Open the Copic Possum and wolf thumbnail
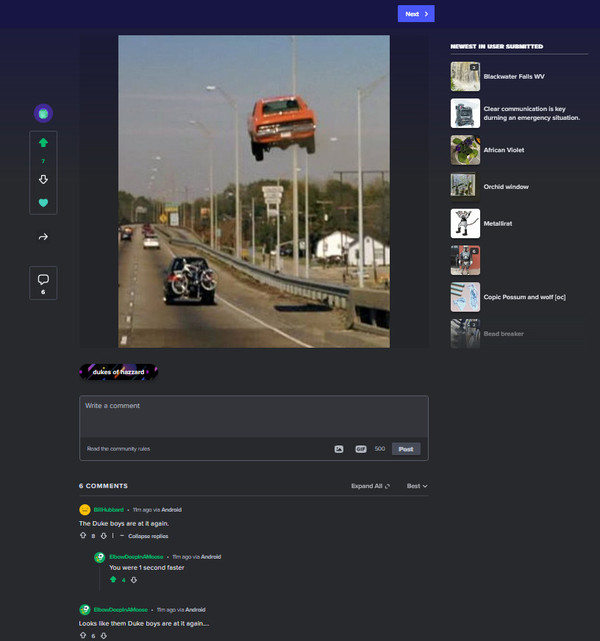The height and width of the screenshot is (641, 600). coord(465,297)
